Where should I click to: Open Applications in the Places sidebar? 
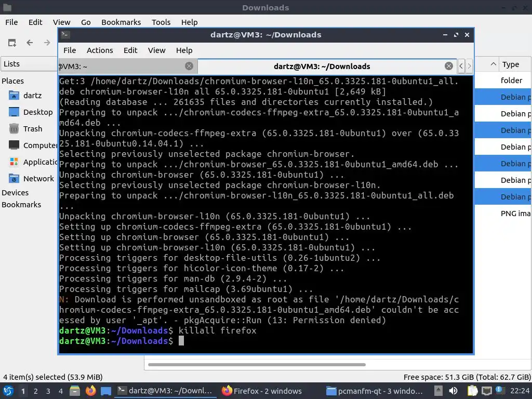[x=33, y=162]
